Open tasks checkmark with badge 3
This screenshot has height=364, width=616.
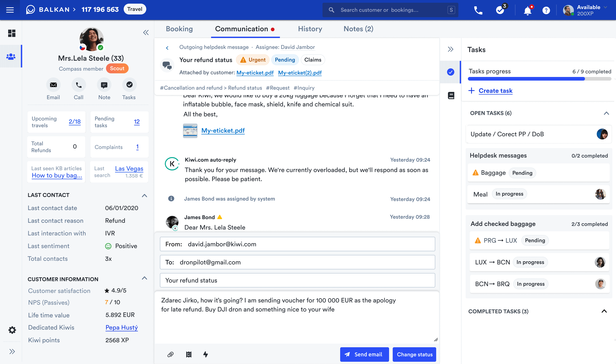[x=500, y=10]
